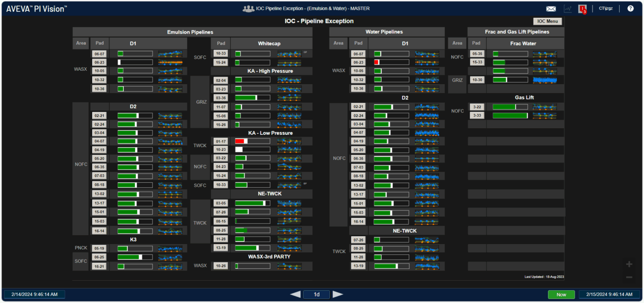
Task: Click the start time field 2/14/2024
Action: pos(34,294)
